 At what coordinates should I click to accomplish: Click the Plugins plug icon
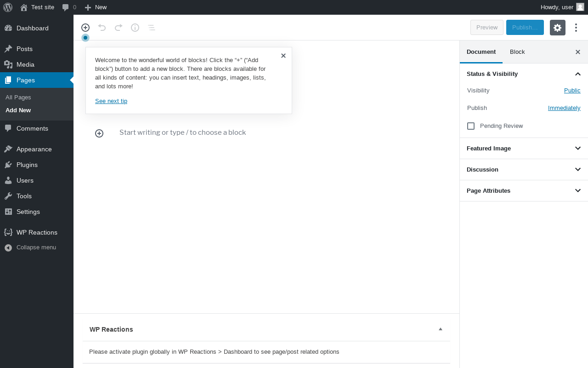point(8,165)
